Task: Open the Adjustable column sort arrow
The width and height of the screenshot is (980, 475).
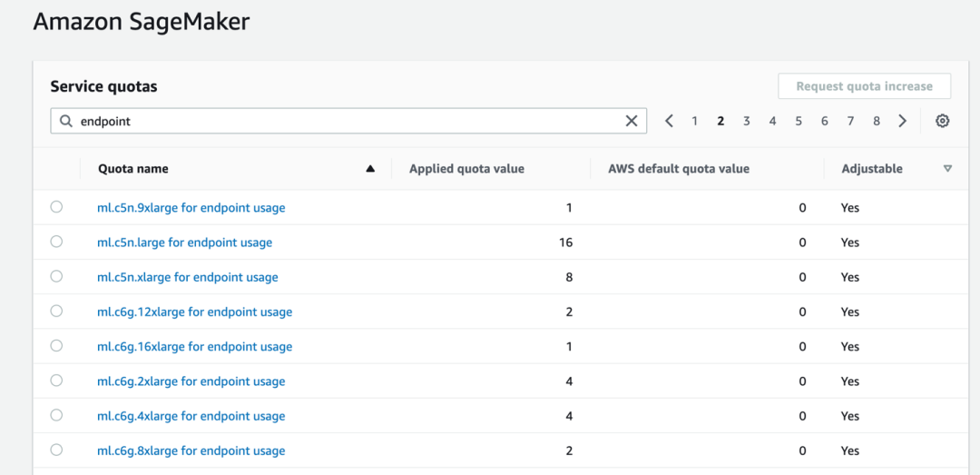Action: (947, 168)
